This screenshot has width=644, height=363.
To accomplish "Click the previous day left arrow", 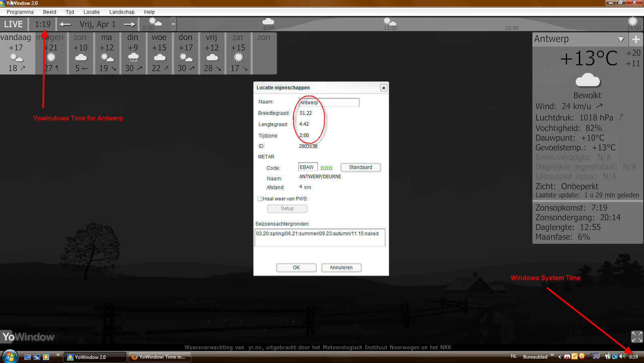I will pos(65,24).
